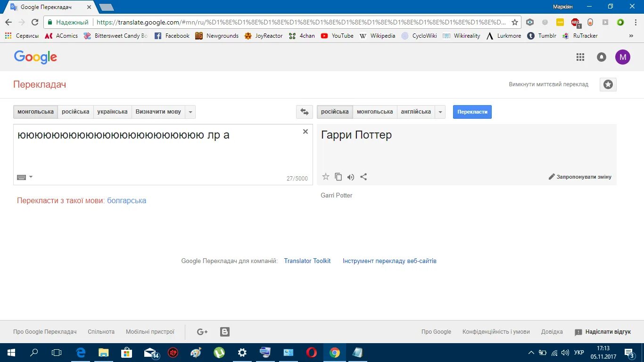Image resolution: width=644 pixels, height=362 pixels.
Task: Select монгольська as the target language
Action: coord(375,112)
